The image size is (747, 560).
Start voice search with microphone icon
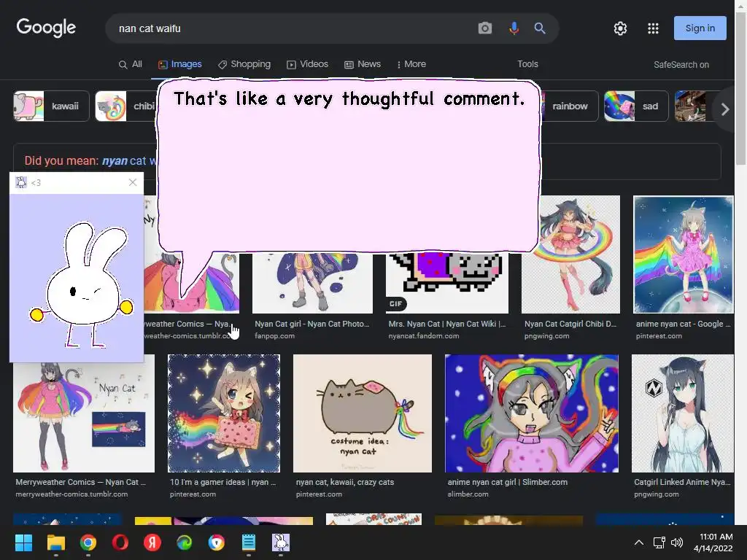pyautogui.click(x=514, y=28)
